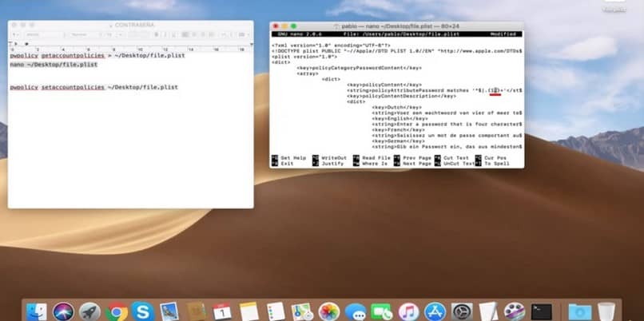Click the TextEdit ruler bar

[130, 49]
